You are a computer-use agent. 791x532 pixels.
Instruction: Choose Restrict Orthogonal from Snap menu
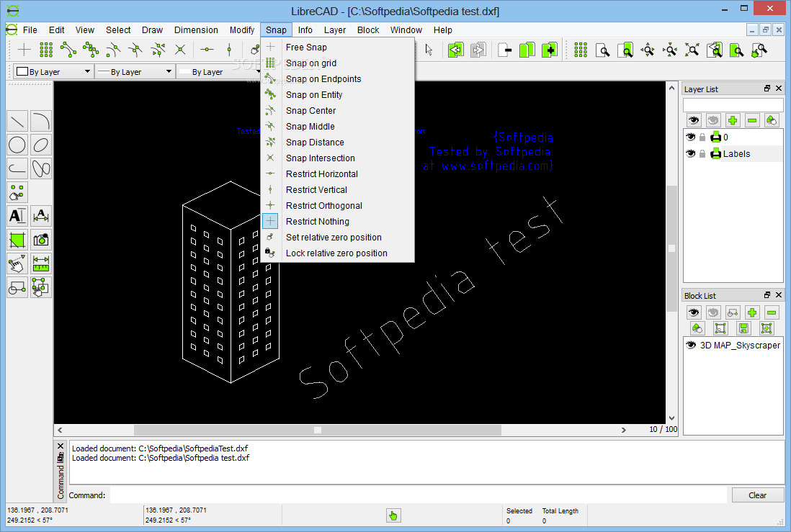pos(337,206)
